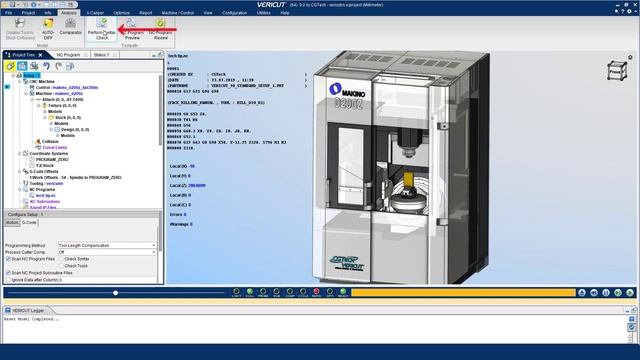640x360 pixels.
Task: Close the Project Tree tab
Action: (x=40, y=55)
